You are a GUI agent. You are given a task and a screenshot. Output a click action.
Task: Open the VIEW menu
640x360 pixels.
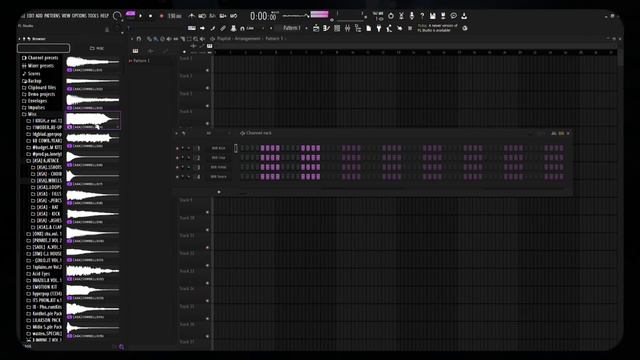(x=66, y=16)
